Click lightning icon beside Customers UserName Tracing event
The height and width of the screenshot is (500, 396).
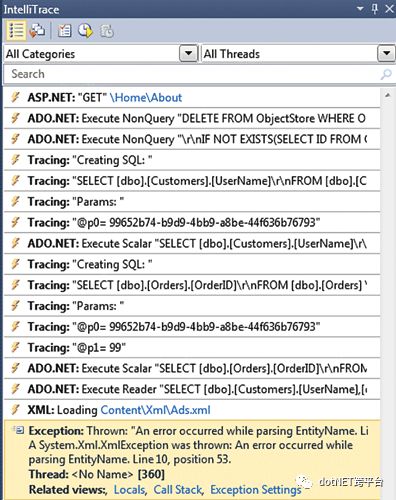point(15,180)
